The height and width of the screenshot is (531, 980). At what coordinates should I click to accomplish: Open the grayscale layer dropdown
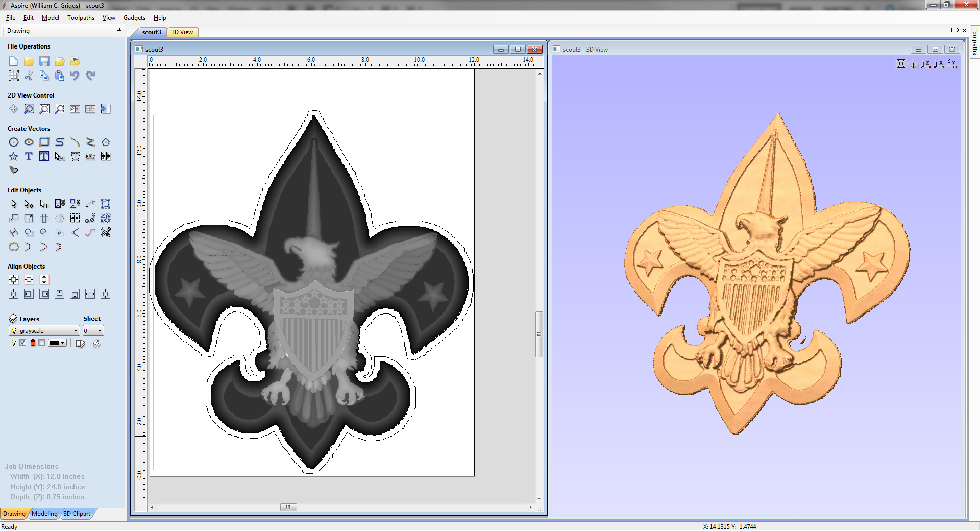tap(44, 331)
